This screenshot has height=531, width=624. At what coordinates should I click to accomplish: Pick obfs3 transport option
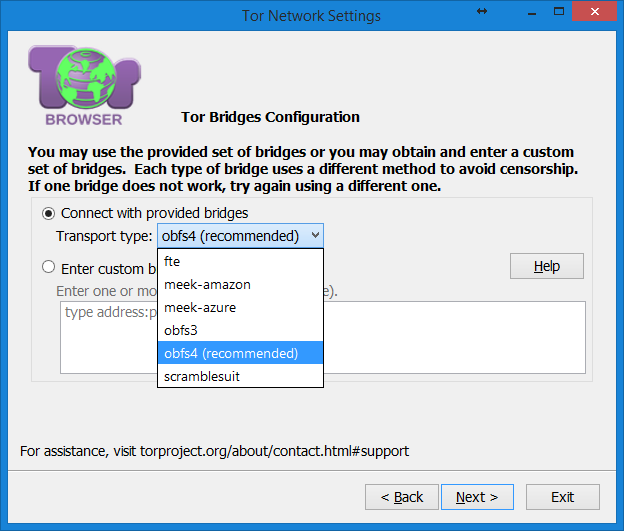point(240,330)
